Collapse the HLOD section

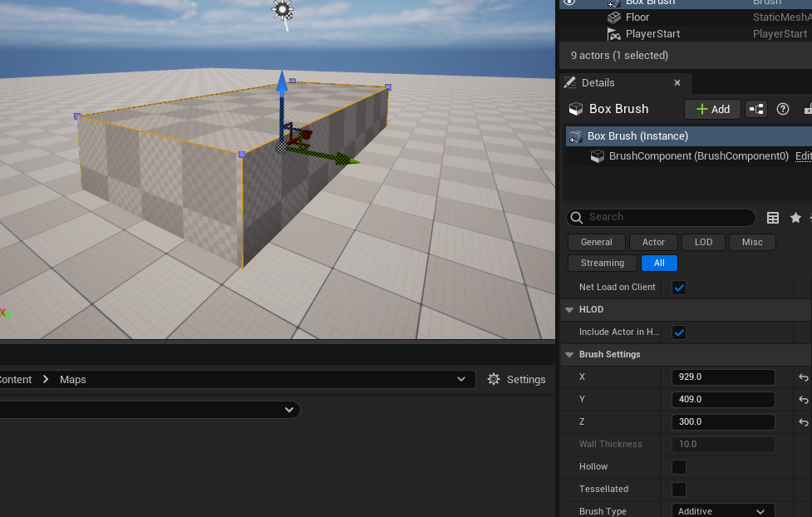pyautogui.click(x=569, y=310)
